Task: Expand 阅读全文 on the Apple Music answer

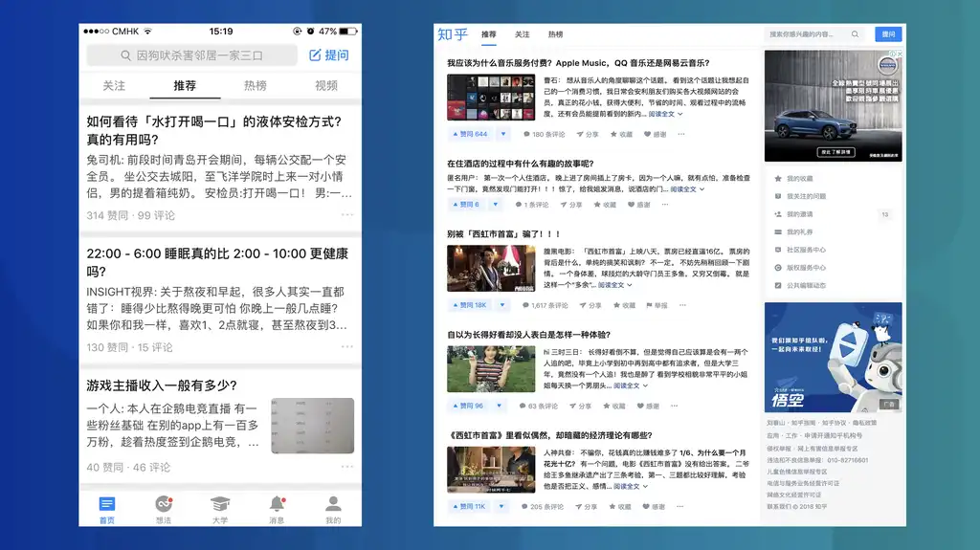Action: click(666, 114)
